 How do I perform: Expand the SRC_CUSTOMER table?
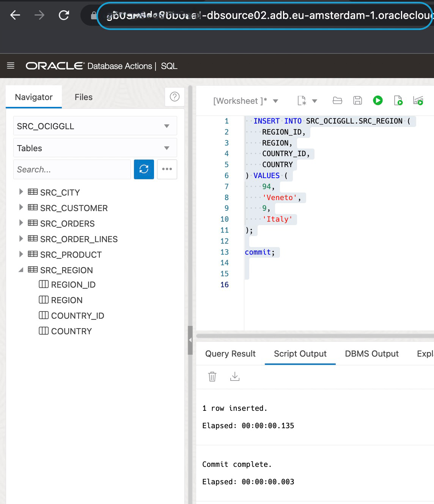[x=21, y=207]
